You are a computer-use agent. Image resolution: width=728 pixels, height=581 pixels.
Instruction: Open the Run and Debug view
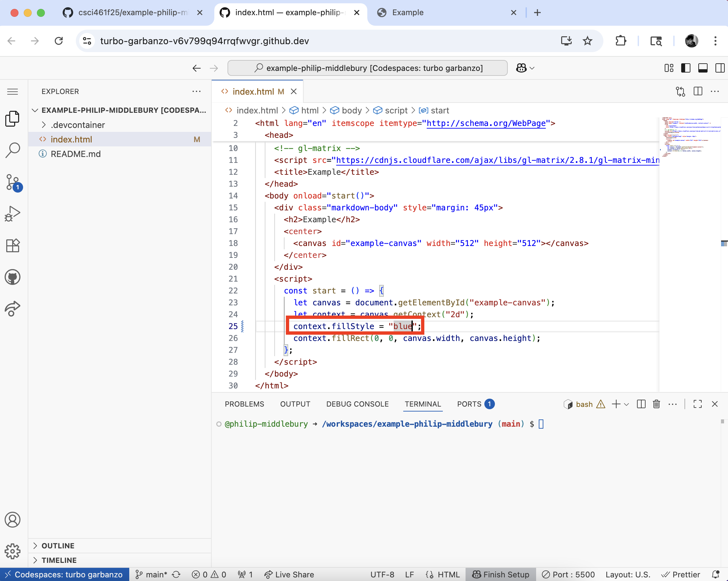(x=13, y=214)
